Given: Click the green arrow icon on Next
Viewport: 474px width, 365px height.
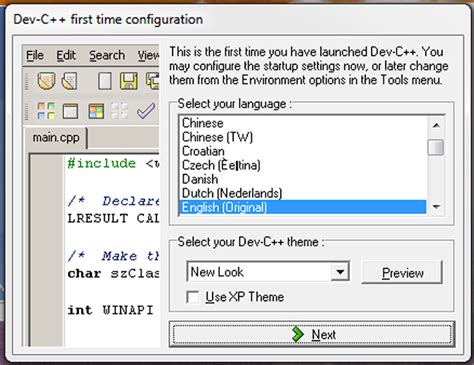Looking at the screenshot, I should point(297,334).
